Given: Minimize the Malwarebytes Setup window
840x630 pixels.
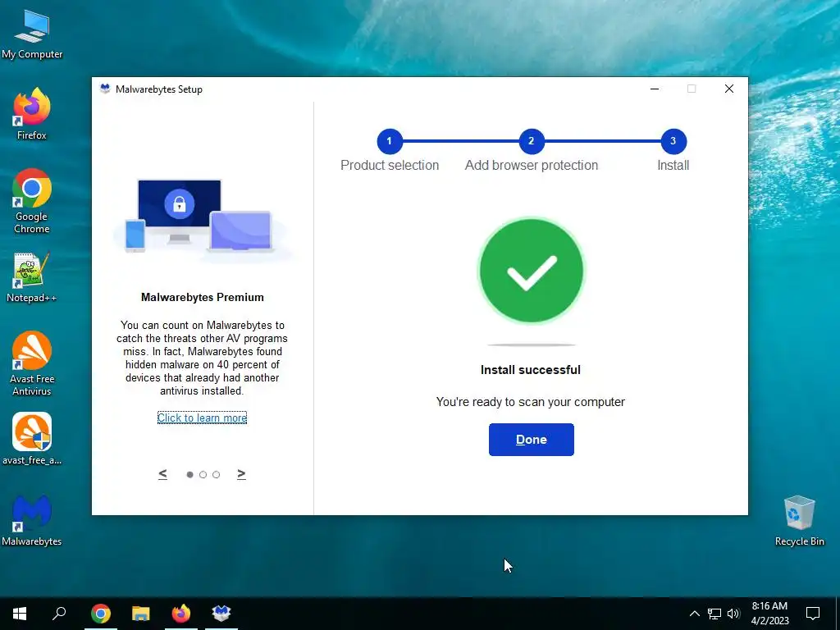Looking at the screenshot, I should tap(654, 89).
